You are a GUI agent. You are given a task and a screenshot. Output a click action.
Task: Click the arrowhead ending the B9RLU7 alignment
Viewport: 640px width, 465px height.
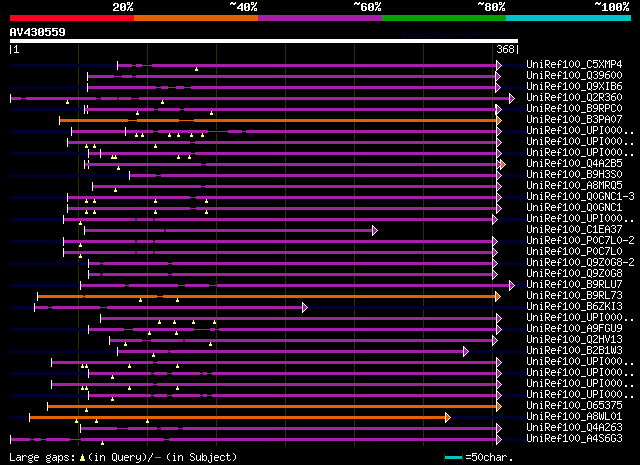[512, 286]
